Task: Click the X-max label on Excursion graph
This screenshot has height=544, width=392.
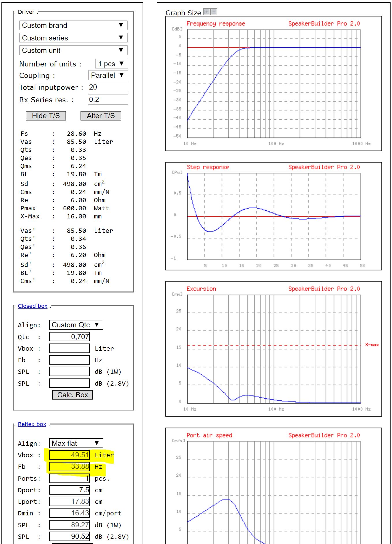Action: click(x=372, y=345)
